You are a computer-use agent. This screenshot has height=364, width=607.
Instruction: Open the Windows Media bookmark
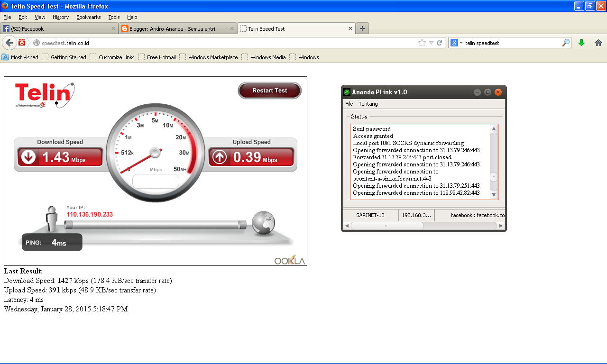[x=264, y=57]
